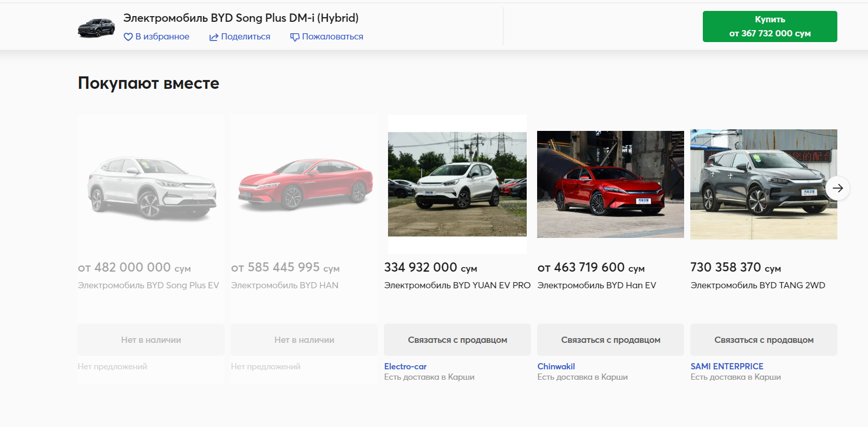Click delivery note under Chinwakil
The height and width of the screenshot is (427, 868).
point(582,377)
